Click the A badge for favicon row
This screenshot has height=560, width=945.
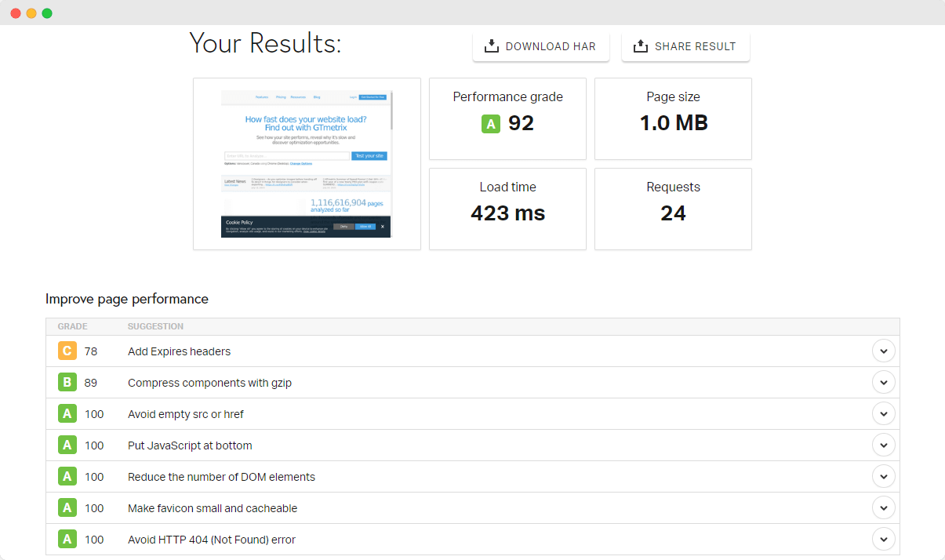[67, 508]
